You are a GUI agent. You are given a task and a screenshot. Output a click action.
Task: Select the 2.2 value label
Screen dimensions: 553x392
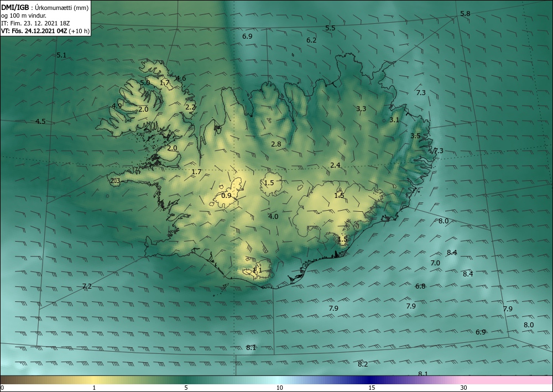click(190, 107)
